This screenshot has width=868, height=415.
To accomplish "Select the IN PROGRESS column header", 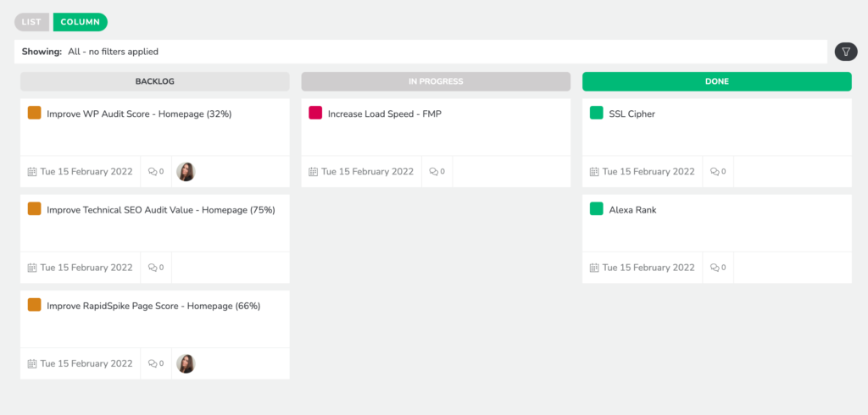I will (x=436, y=81).
